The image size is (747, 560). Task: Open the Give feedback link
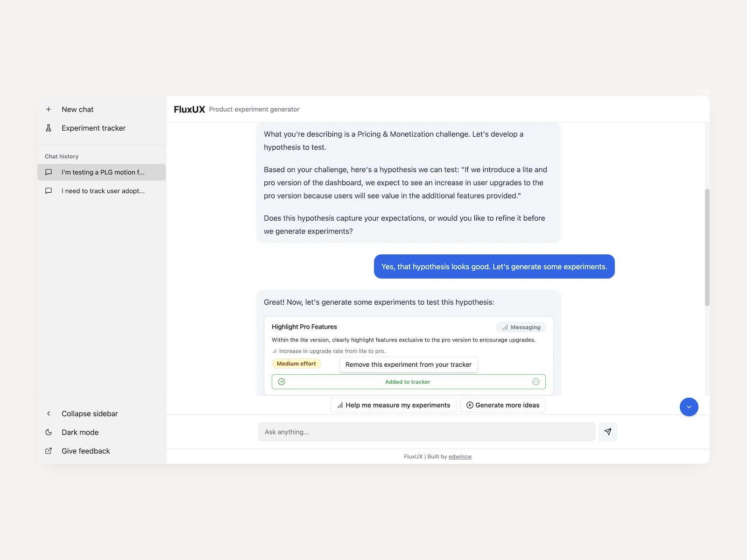(x=86, y=451)
